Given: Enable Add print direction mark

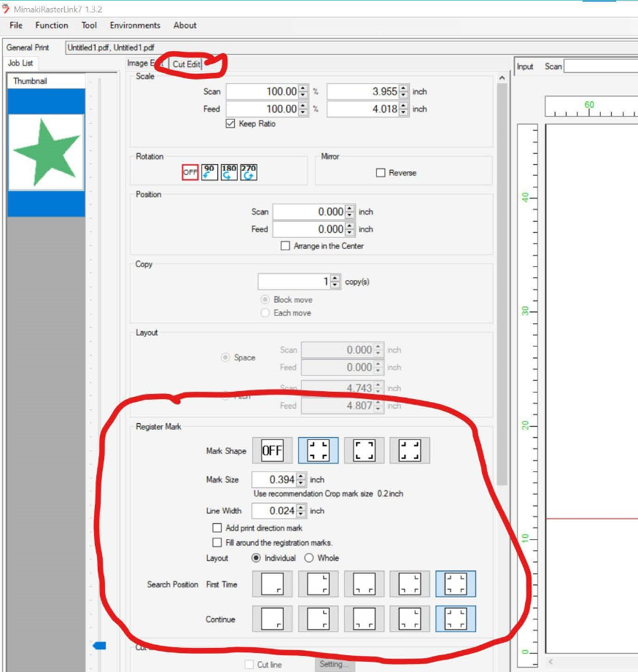Looking at the screenshot, I should point(217,528).
